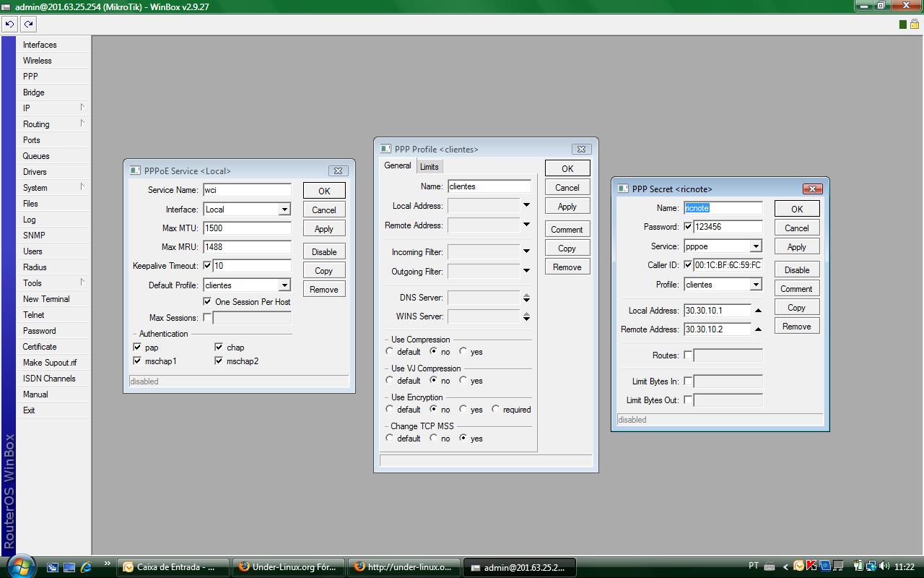The height and width of the screenshot is (578, 924).
Task: Click the padlock icon in WinBox toolbar
Action: [914, 25]
